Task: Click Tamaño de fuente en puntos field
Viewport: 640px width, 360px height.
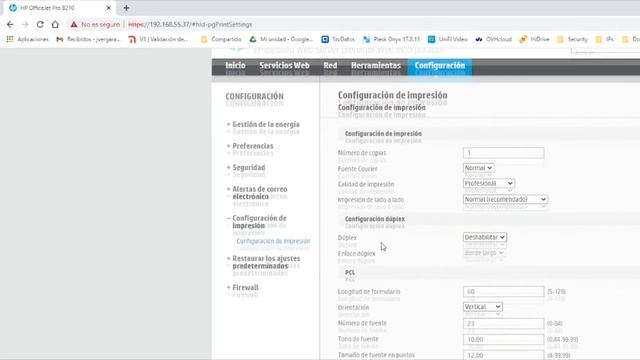Action: pyautogui.click(x=503, y=355)
